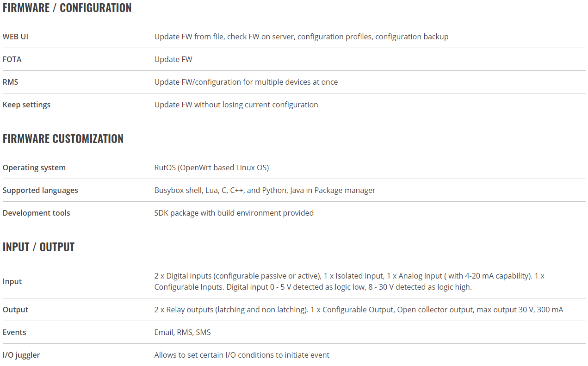Click the Operating system label
The width and height of the screenshot is (588, 366).
coord(34,167)
